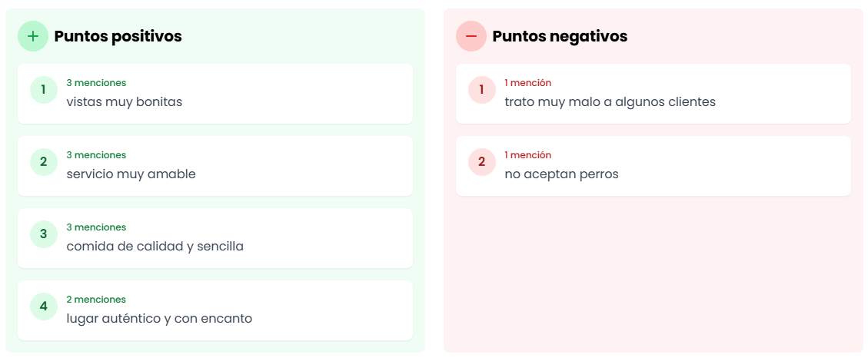Click the red minus icon

(x=471, y=36)
